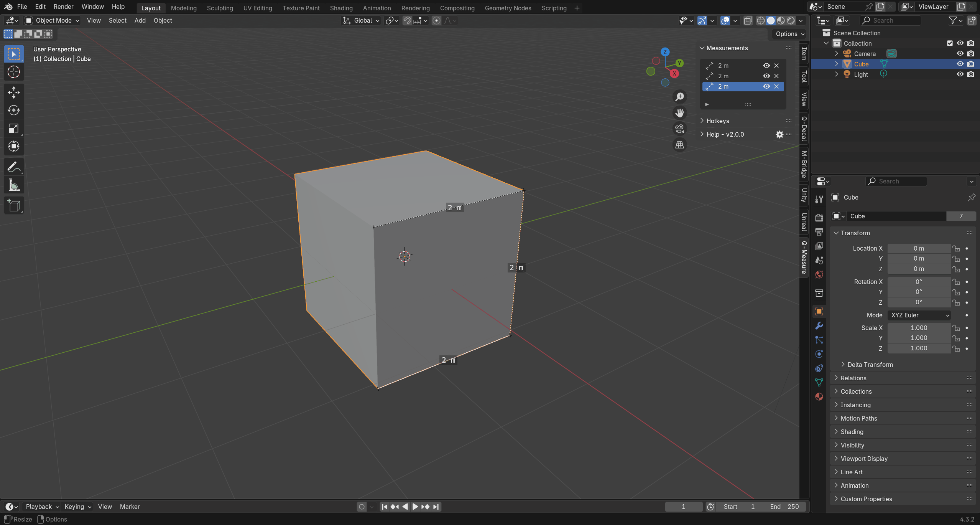The width and height of the screenshot is (980, 525).
Task: Expand the Delta Transform section
Action: click(870, 365)
